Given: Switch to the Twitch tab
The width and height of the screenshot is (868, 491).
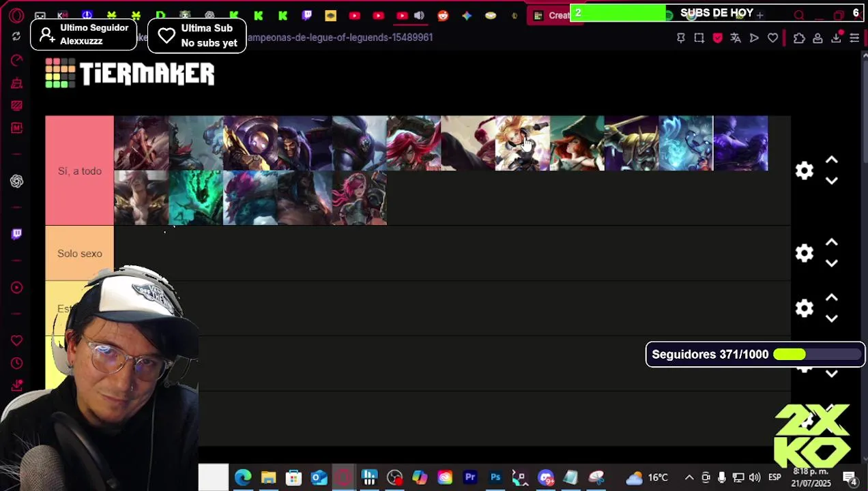Looking at the screenshot, I should coord(306,15).
